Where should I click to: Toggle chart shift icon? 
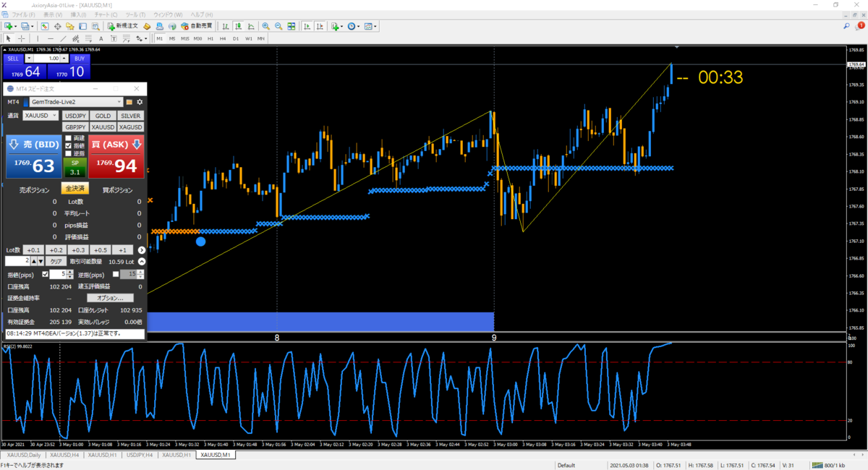tap(320, 26)
